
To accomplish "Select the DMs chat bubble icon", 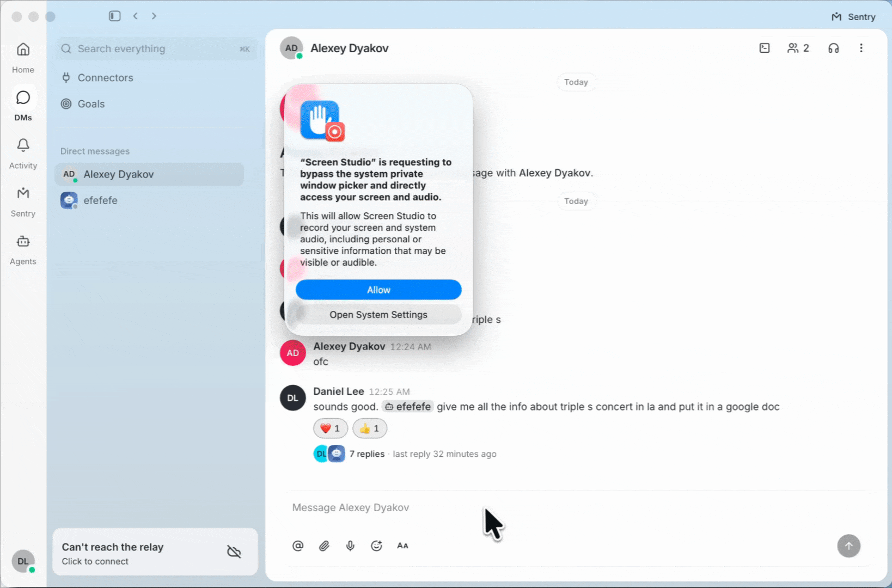I will [x=23, y=98].
